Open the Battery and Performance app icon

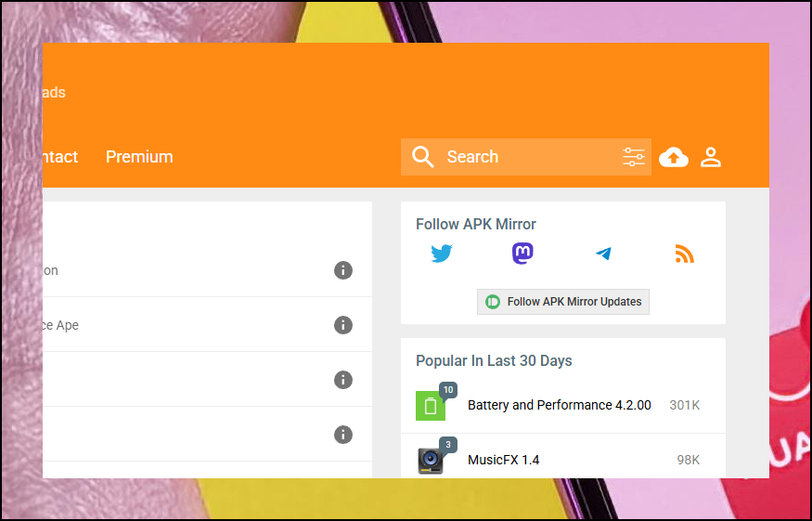pyautogui.click(x=431, y=406)
